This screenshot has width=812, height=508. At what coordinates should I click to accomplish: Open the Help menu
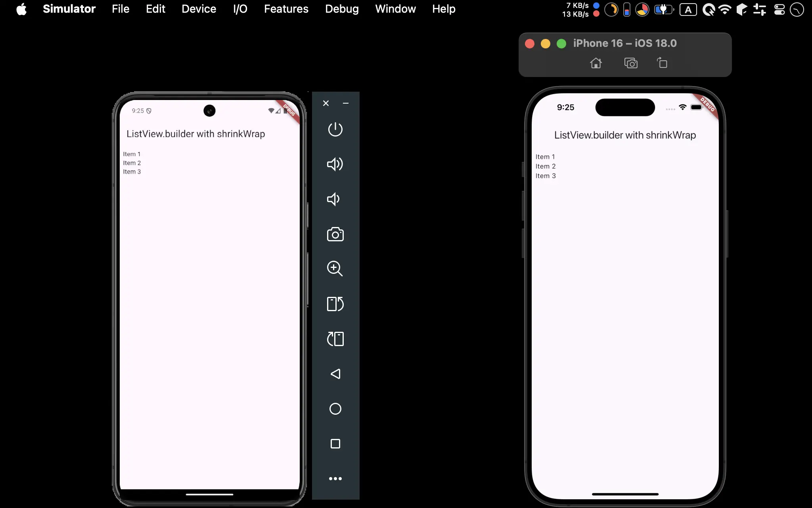point(444,9)
